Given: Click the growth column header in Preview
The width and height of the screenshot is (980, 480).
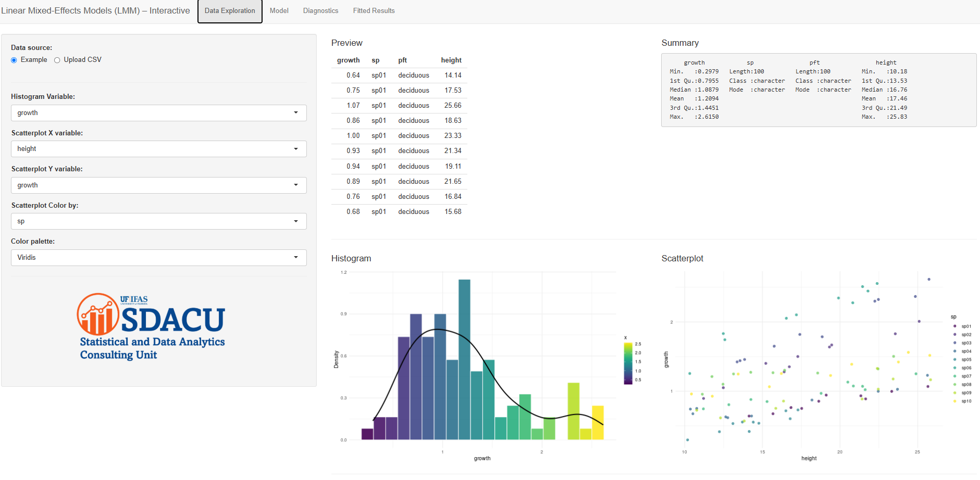Looking at the screenshot, I should pos(348,60).
